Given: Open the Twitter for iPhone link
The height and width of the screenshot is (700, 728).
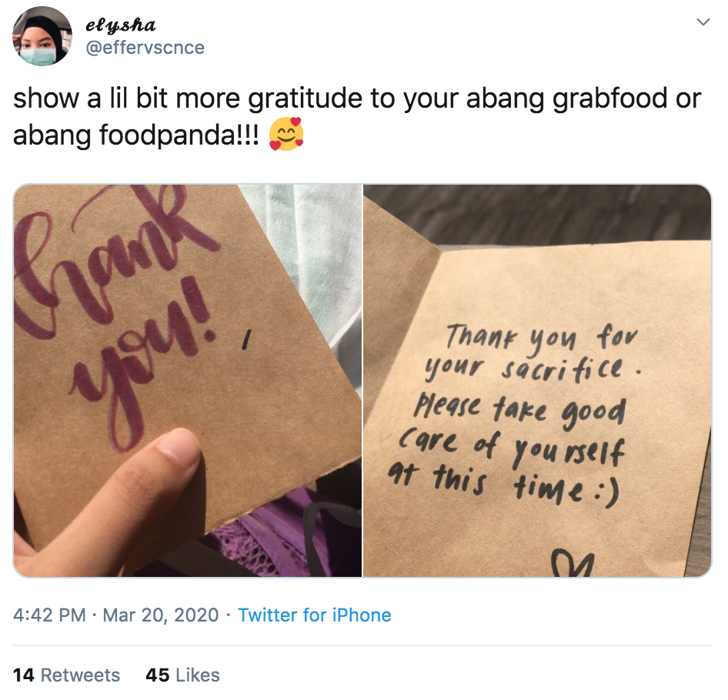Looking at the screenshot, I should tap(314, 615).
